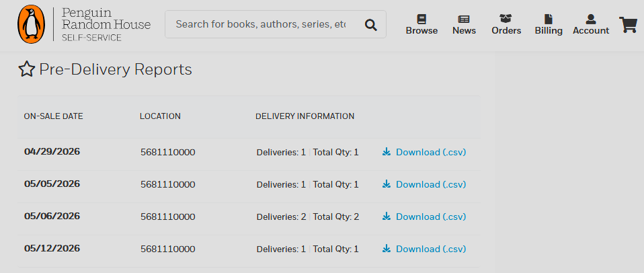Focus the book search input field
Image resolution: width=644 pixels, height=273 pixels.
click(261, 24)
